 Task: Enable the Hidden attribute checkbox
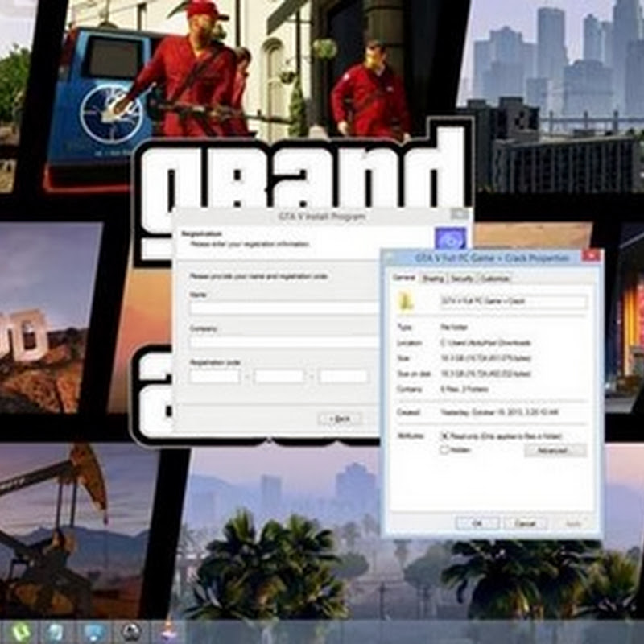444,450
